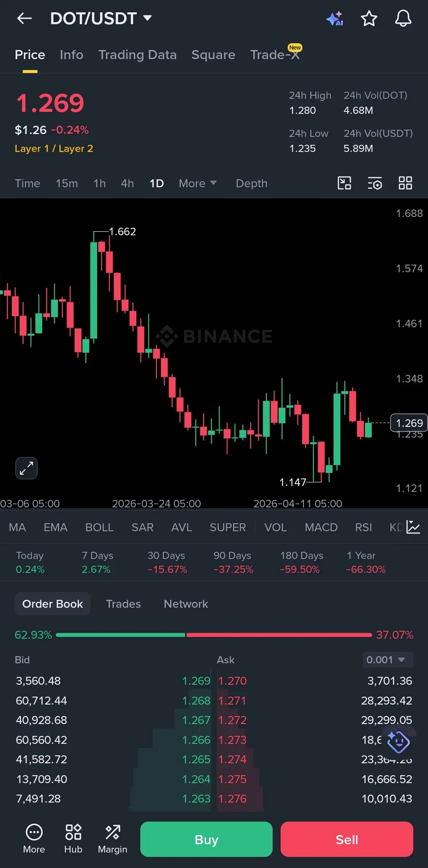Tap the floating chatbot assistant icon
428x868 pixels.
click(x=398, y=742)
